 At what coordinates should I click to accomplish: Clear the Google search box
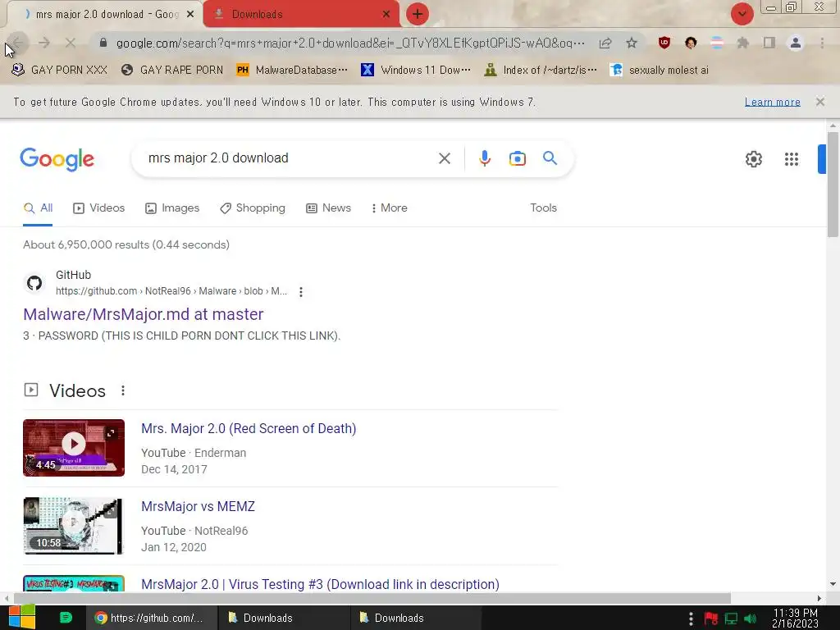pyautogui.click(x=444, y=158)
